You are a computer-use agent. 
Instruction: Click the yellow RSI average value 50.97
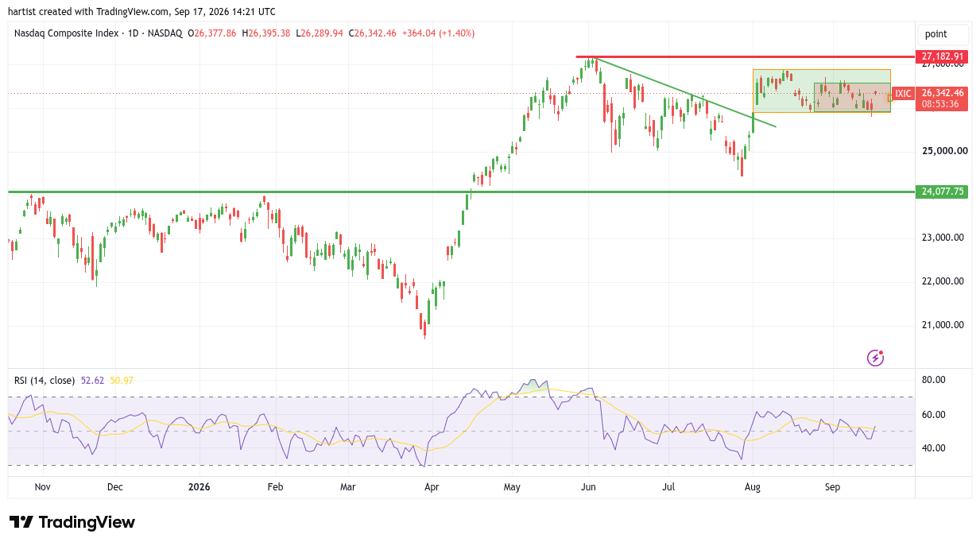click(121, 381)
